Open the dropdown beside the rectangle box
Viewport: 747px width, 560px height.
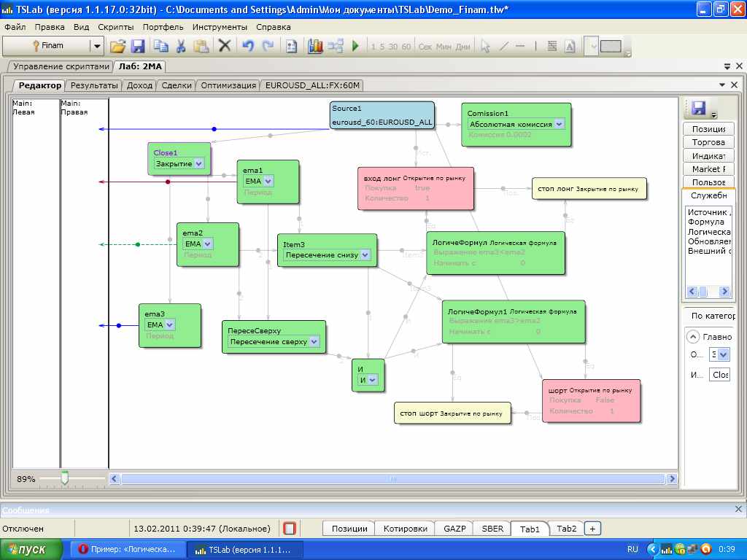(x=592, y=46)
